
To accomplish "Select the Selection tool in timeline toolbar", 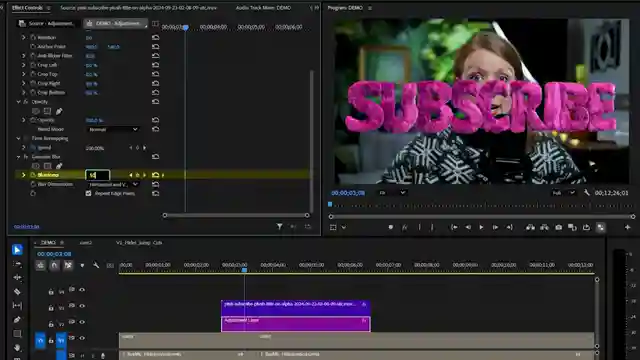I will [x=17, y=249].
